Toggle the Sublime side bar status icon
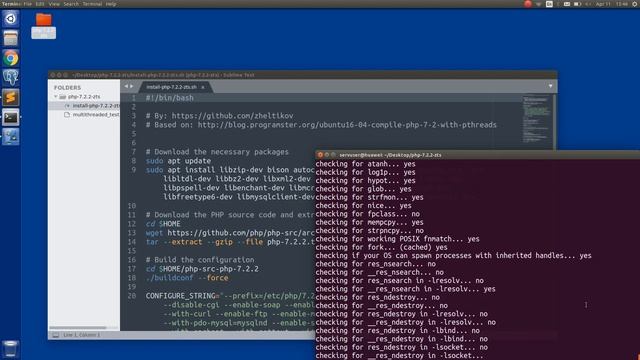Screen dimensions: 640x360 [56, 335]
